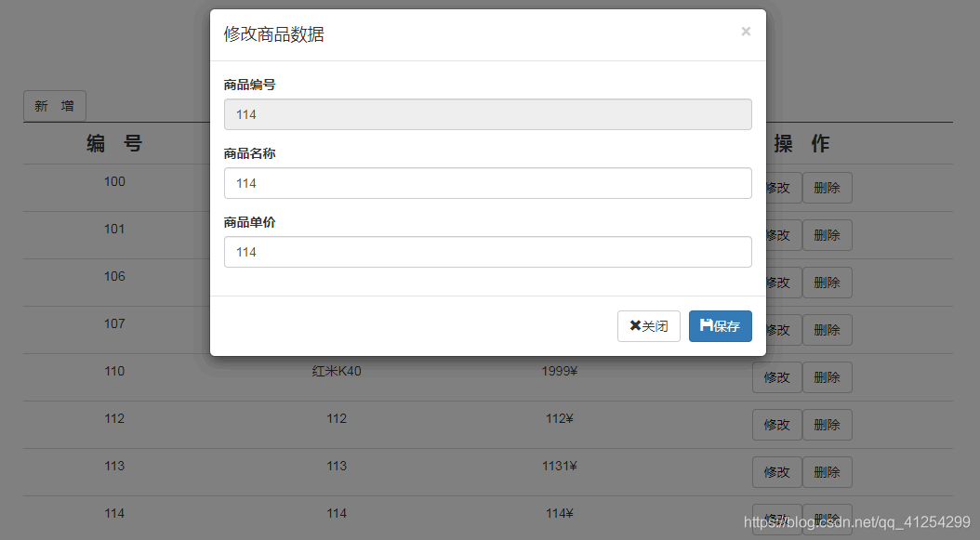Click the 商品编号 field label

coord(249,85)
